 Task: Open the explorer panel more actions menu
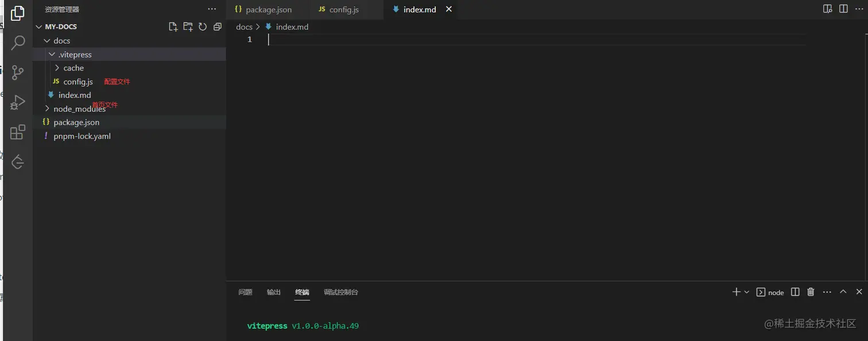(212, 9)
